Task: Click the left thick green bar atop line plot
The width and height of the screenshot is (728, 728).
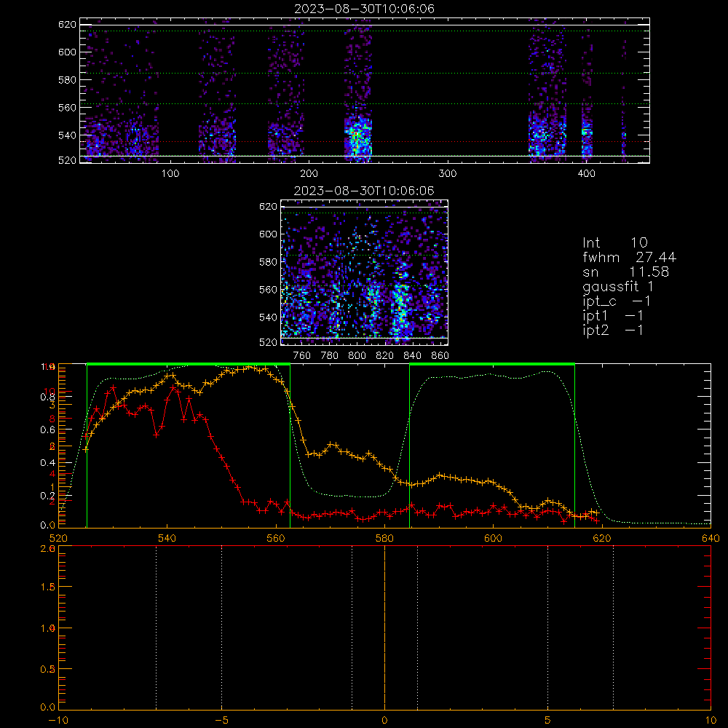Action: click(x=189, y=365)
